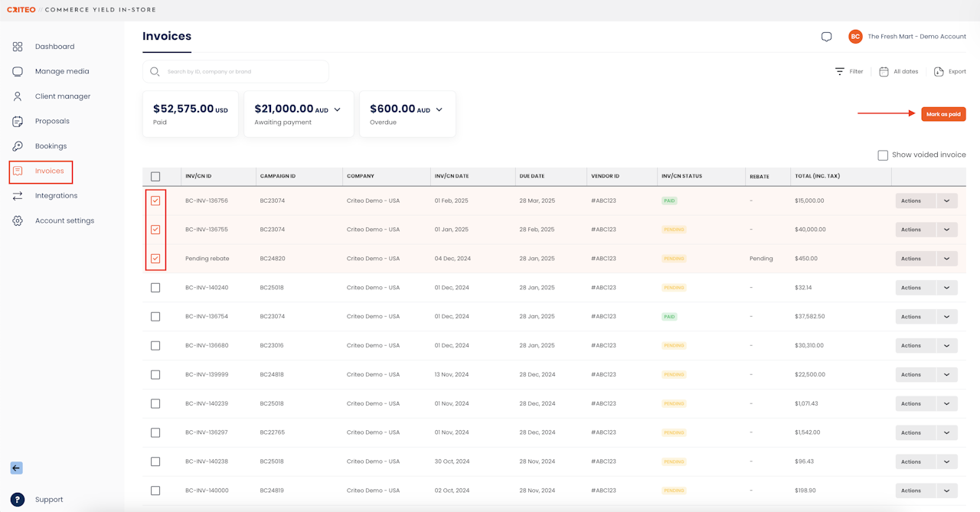Image resolution: width=980 pixels, height=512 pixels.
Task: Toggle the select-all checkbox in table header
Action: 155,177
